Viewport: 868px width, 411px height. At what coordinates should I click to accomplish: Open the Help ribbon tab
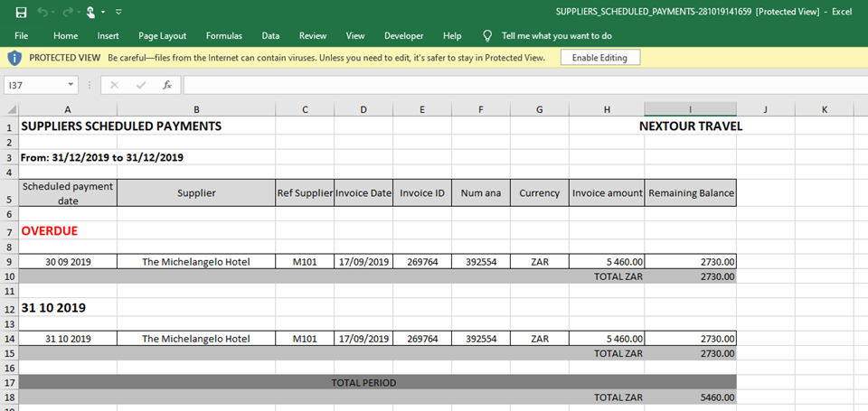(x=452, y=36)
